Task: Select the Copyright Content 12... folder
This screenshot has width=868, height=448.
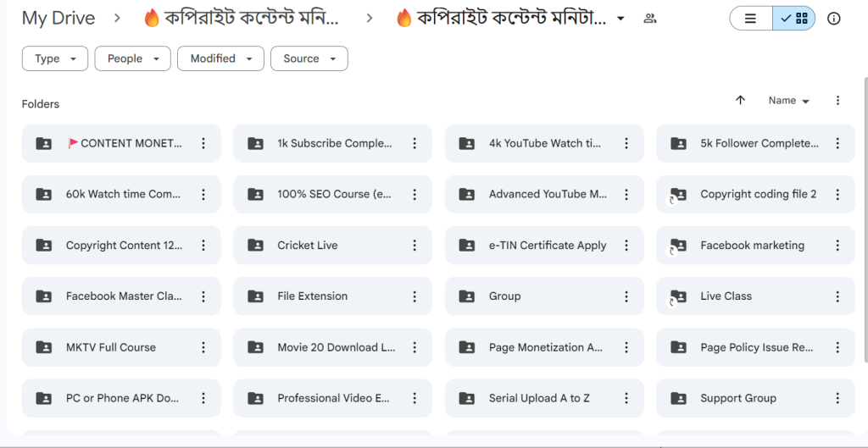Action: point(121,245)
